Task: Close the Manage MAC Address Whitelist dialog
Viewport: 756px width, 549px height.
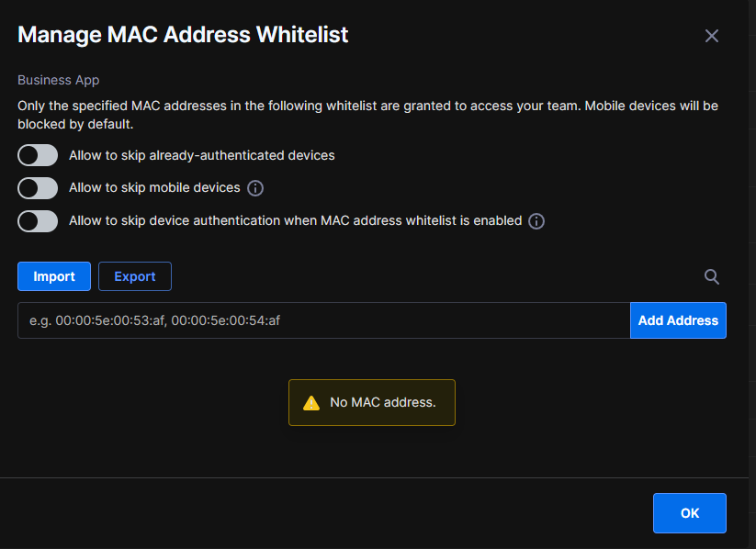Action: [712, 36]
